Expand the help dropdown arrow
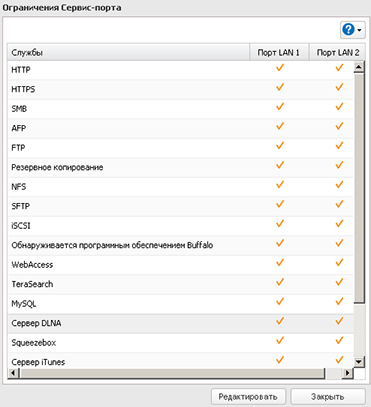 359,30
